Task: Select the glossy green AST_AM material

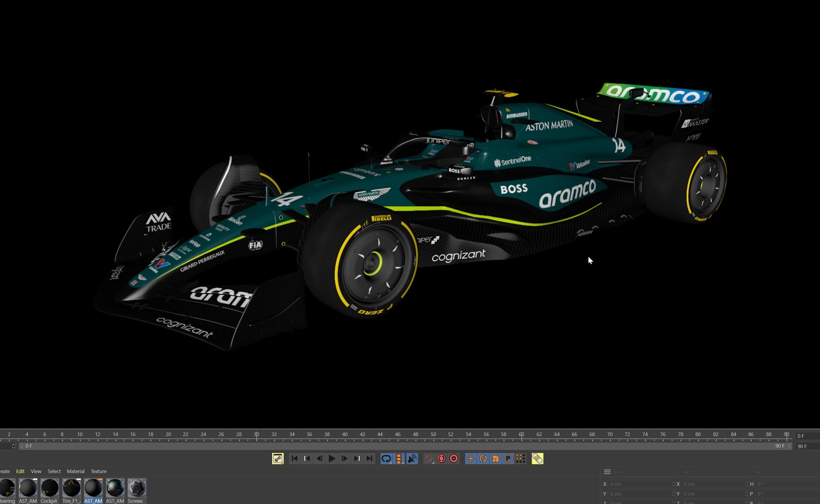Action: 115,488
